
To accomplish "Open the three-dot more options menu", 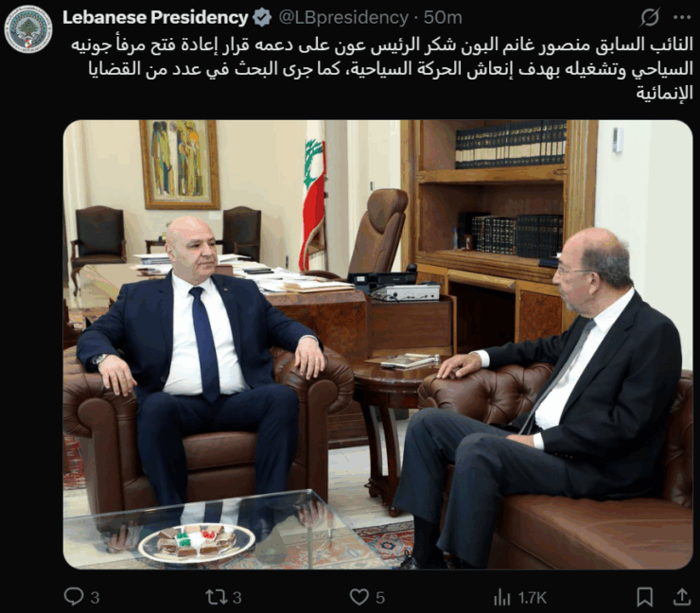I will 682,17.
